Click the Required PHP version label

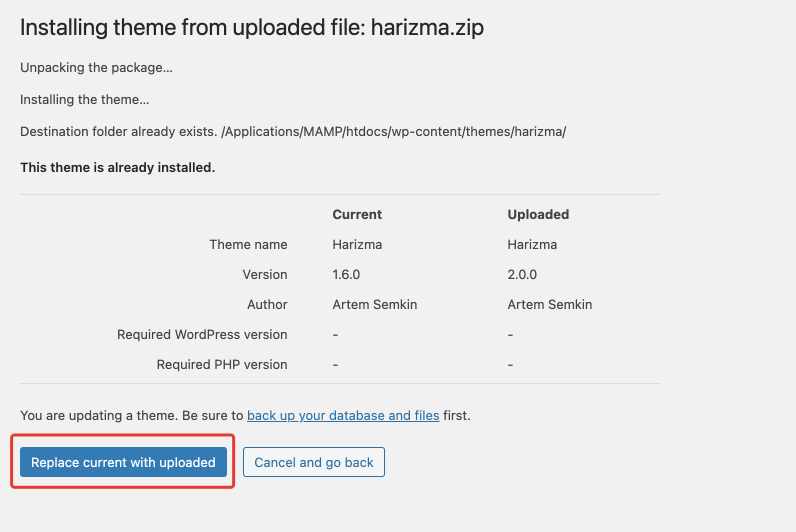(x=222, y=364)
